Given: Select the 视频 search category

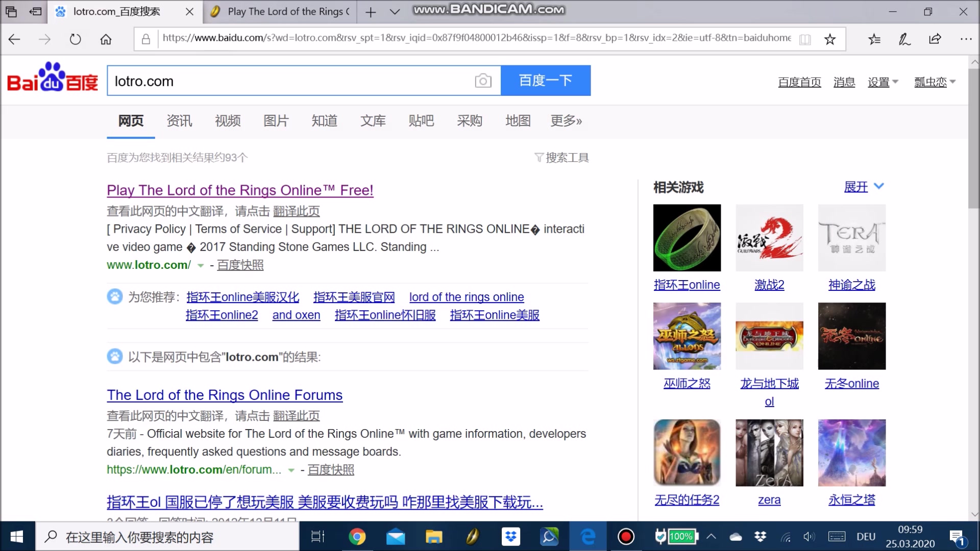Looking at the screenshot, I should [228, 121].
